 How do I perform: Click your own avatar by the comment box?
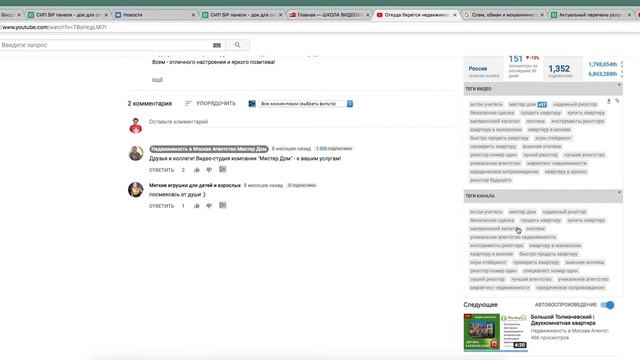(136, 126)
